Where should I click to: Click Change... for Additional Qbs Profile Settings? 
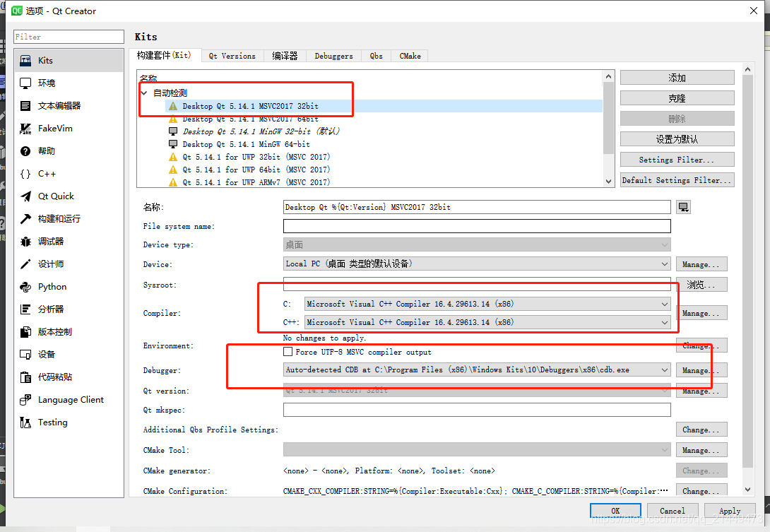tap(701, 430)
